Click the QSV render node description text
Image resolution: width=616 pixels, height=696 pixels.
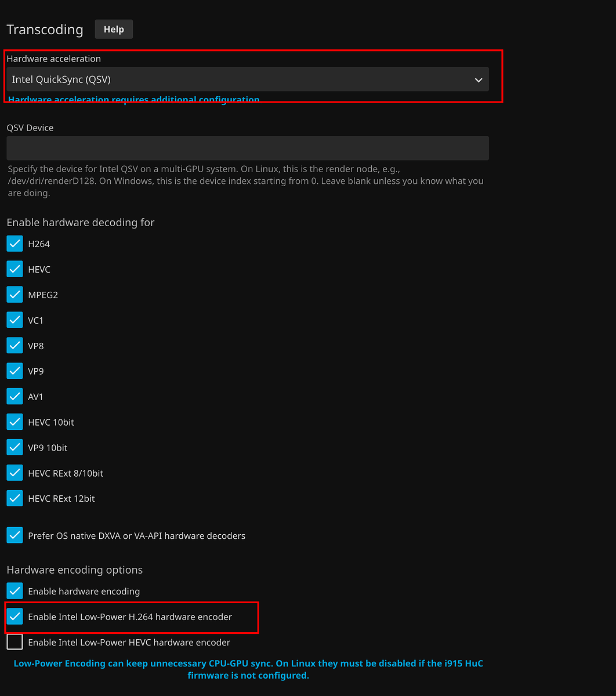coord(246,180)
